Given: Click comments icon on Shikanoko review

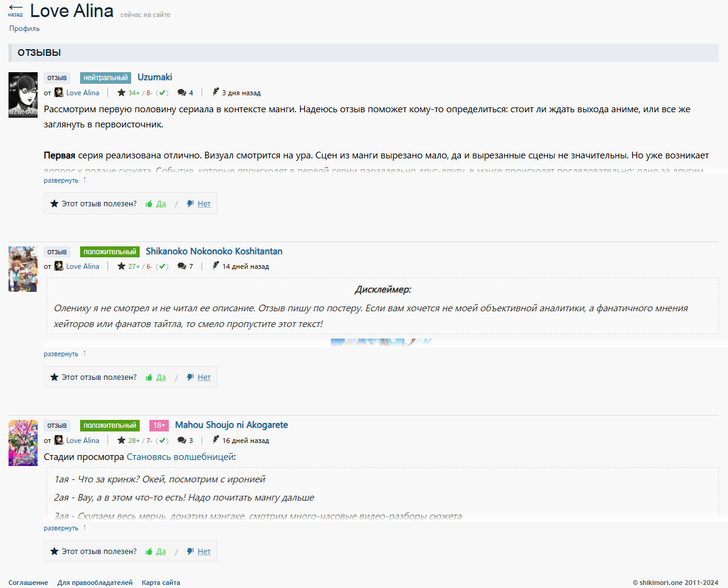Looking at the screenshot, I should (182, 266).
